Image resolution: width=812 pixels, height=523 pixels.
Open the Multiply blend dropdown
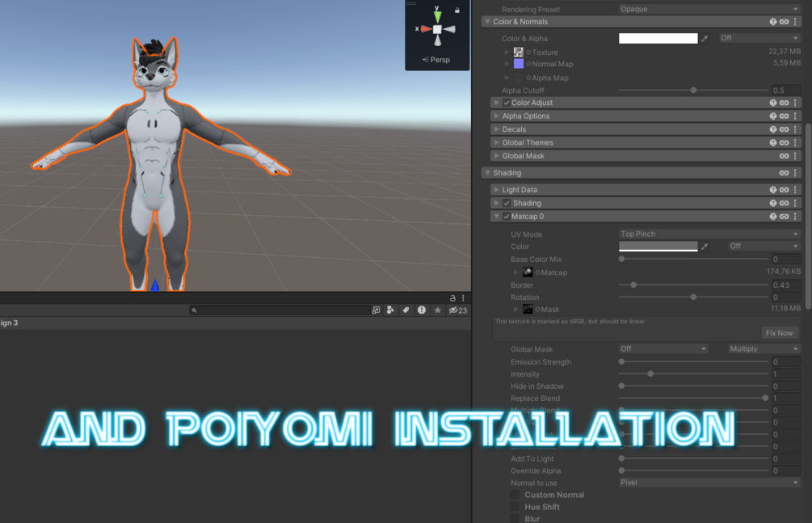(x=764, y=349)
